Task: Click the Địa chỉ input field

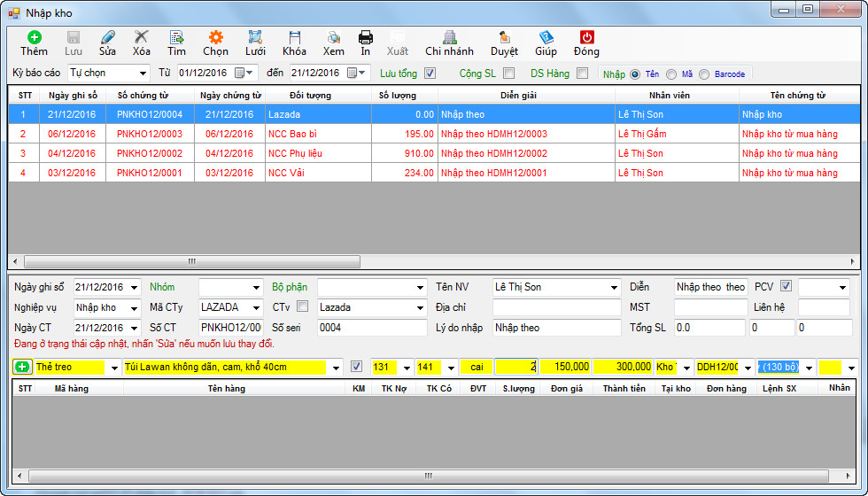Action: [x=557, y=307]
